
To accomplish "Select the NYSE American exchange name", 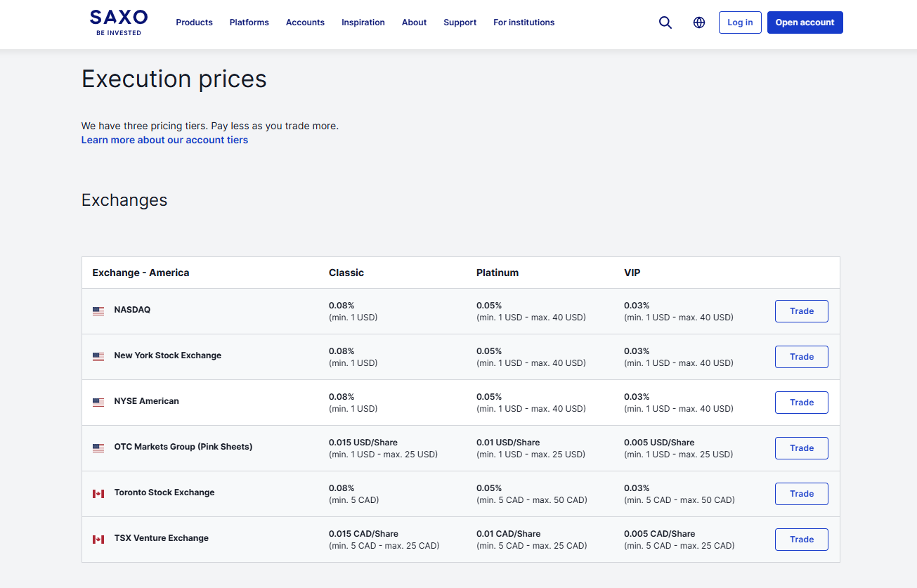I will [147, 401].
